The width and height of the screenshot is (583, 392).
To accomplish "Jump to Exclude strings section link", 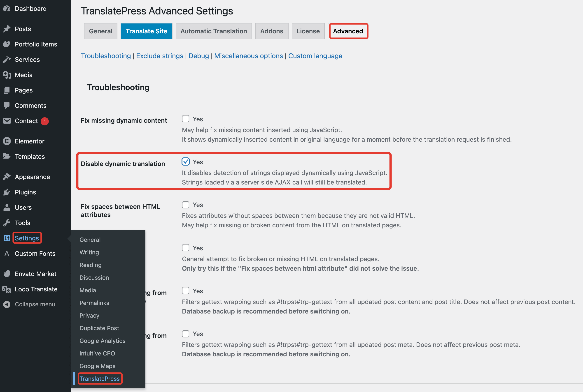I will 160,56.
